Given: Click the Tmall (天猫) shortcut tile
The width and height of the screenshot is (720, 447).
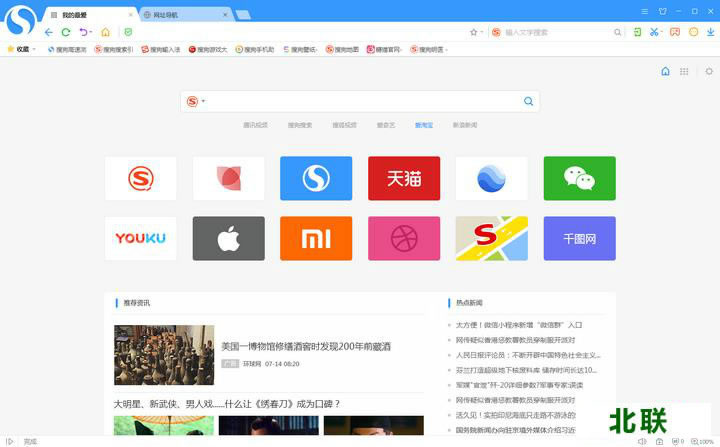Looking at the screenshot, I should pos(404,178).
